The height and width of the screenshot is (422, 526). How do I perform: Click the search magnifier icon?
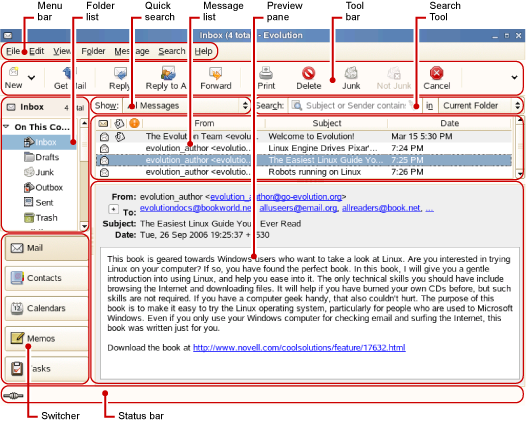tap(296, 106)
